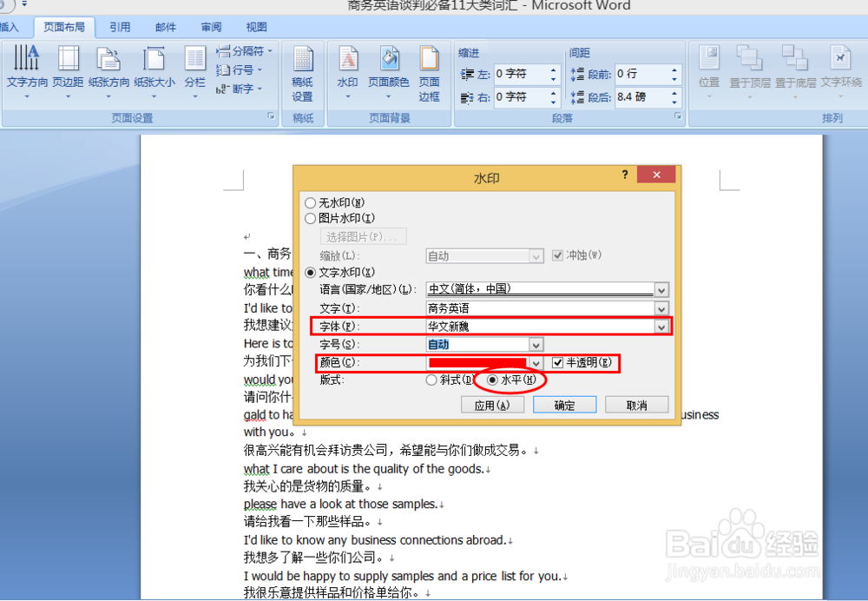Open the 纸张大小 paper size tool

point(154,72)
